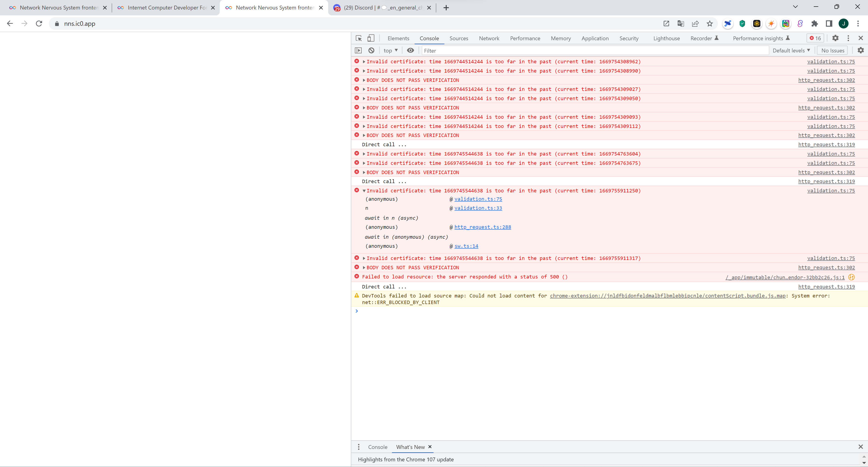
Task: Expand the first BODY DOES NOT PASS VERIFICATION error
Action: (364, 80)
